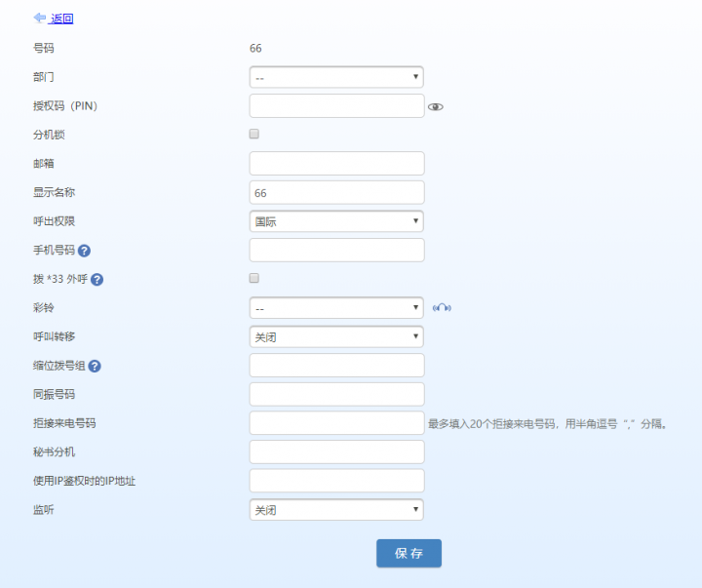The image size is (702, 588).
Task: Open the 呼叫转移 dropdown
Action: coord(336,336)
